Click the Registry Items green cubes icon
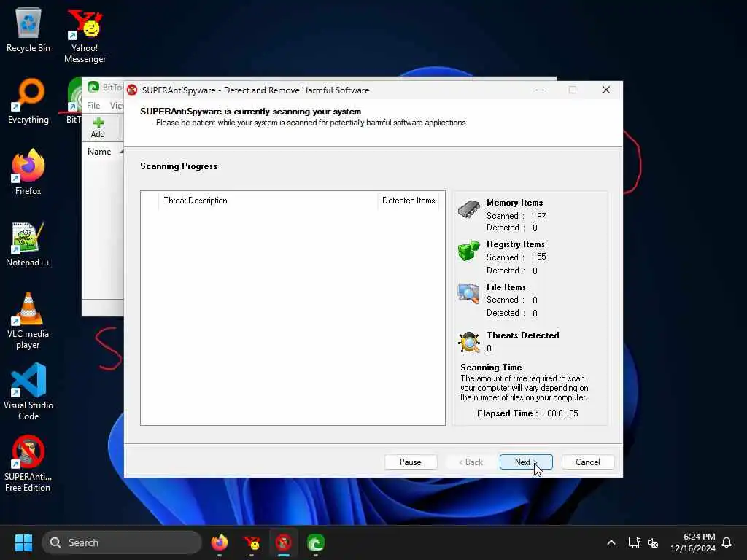The image size is (747, 560). 469,251
